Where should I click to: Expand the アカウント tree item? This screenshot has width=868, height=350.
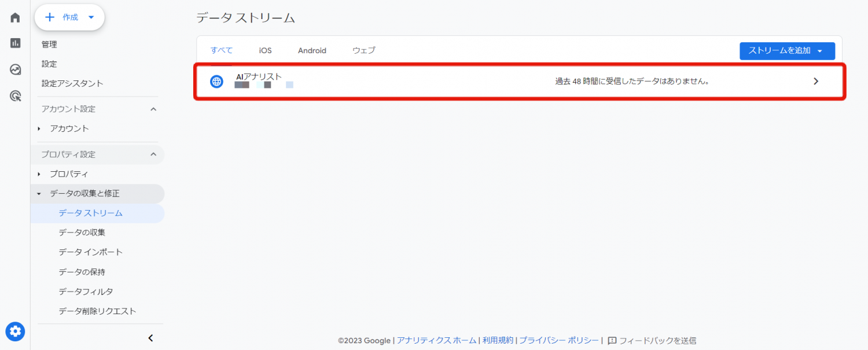39,128
